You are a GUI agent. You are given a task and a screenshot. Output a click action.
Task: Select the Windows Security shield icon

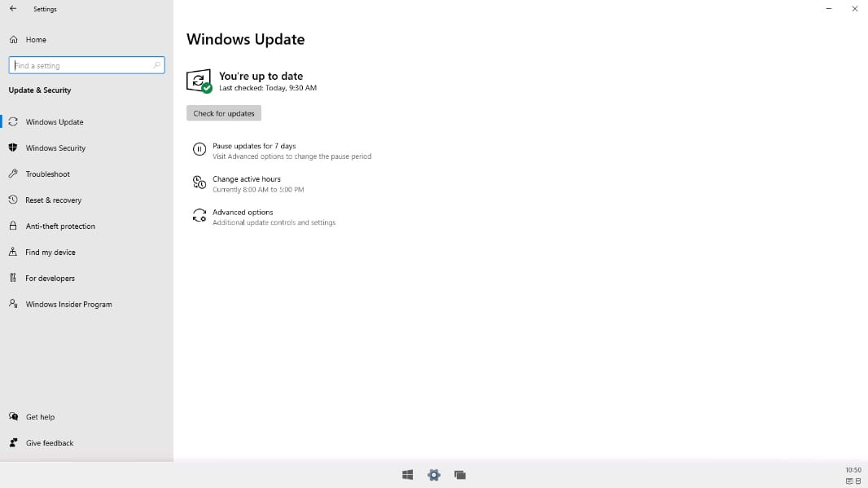(x=13, y=147)
